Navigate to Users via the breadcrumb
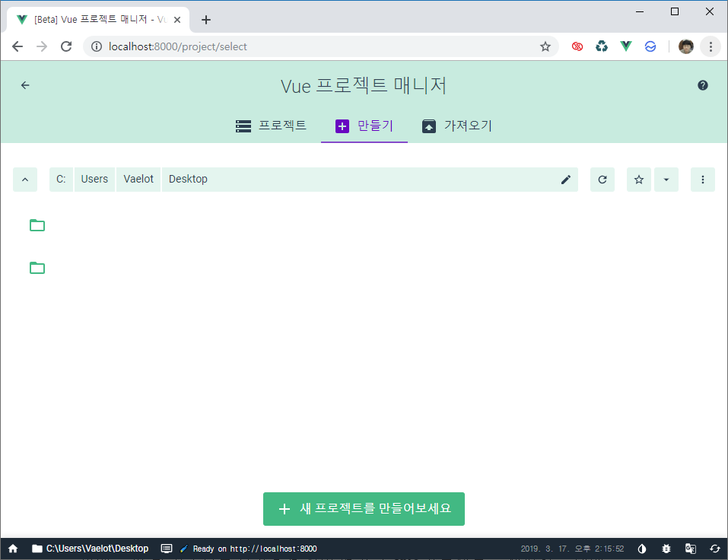 click(x=94, y=179)
